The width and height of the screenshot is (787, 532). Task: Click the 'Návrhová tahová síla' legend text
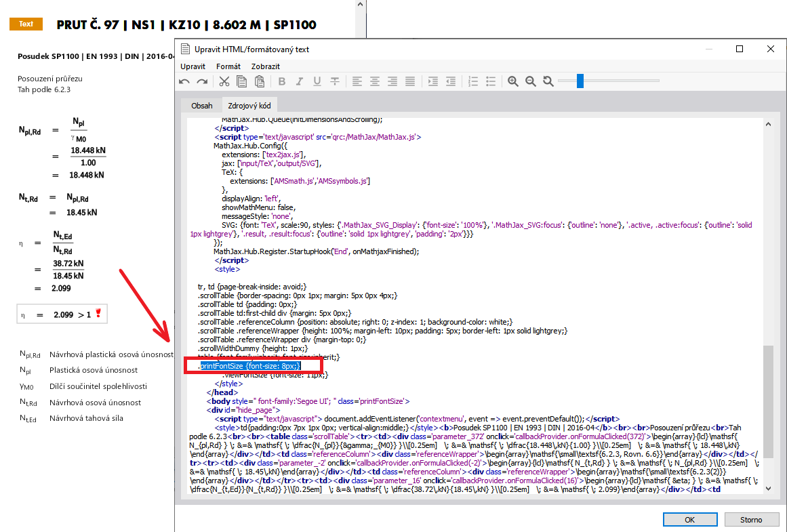86,418
